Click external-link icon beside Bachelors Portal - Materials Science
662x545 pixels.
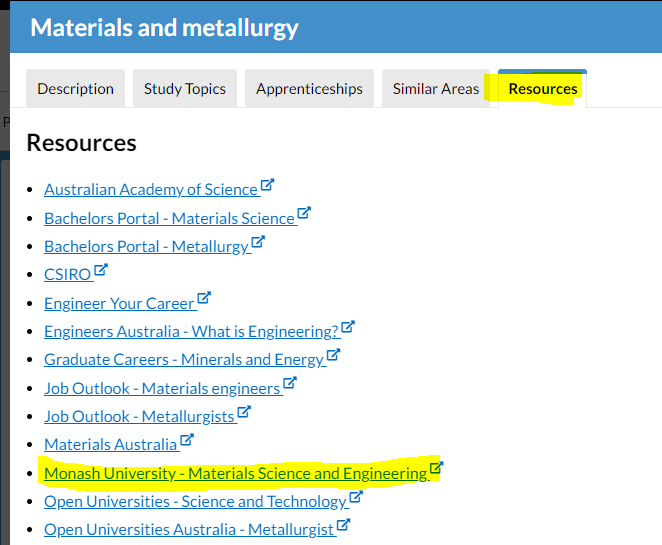point(304,213)
